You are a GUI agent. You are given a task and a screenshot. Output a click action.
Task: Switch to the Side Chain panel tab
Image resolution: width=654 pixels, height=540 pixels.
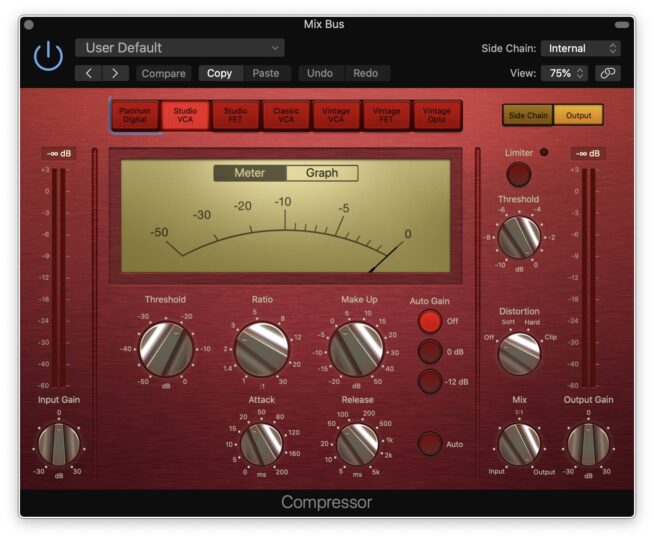528,115
